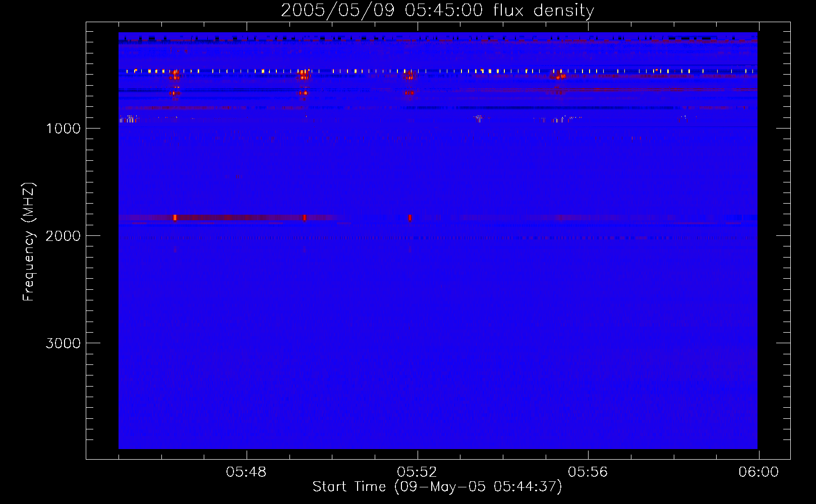The height and width of the screenshot is (504, 816).
Task: Click the plot title '2005/05/09 05:45:00 flux density'
Action: pyautogui.click(x=437, y=11)
